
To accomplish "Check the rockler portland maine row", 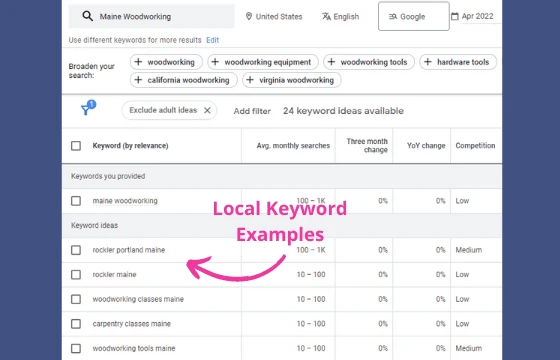I will tap(76, 250).
